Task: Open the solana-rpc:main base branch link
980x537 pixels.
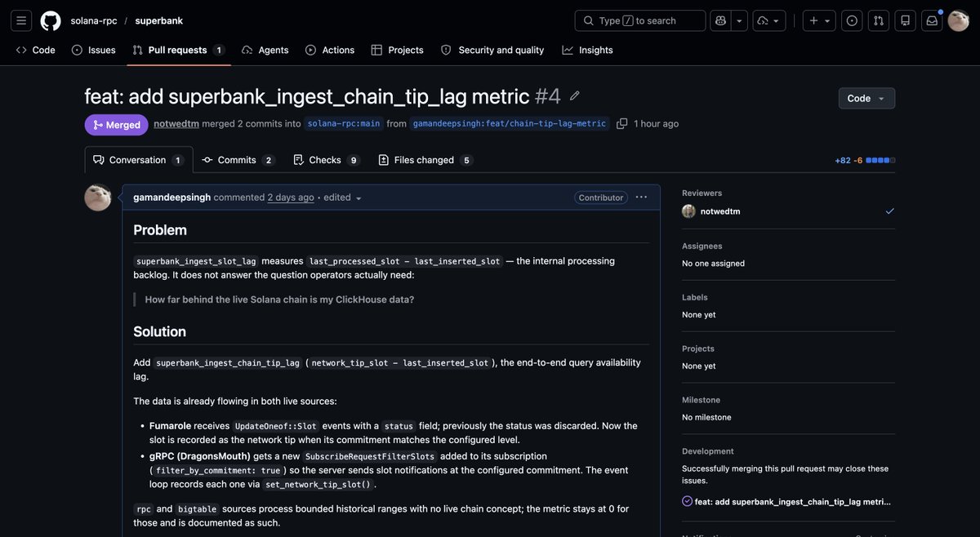Action: point(344,123)
